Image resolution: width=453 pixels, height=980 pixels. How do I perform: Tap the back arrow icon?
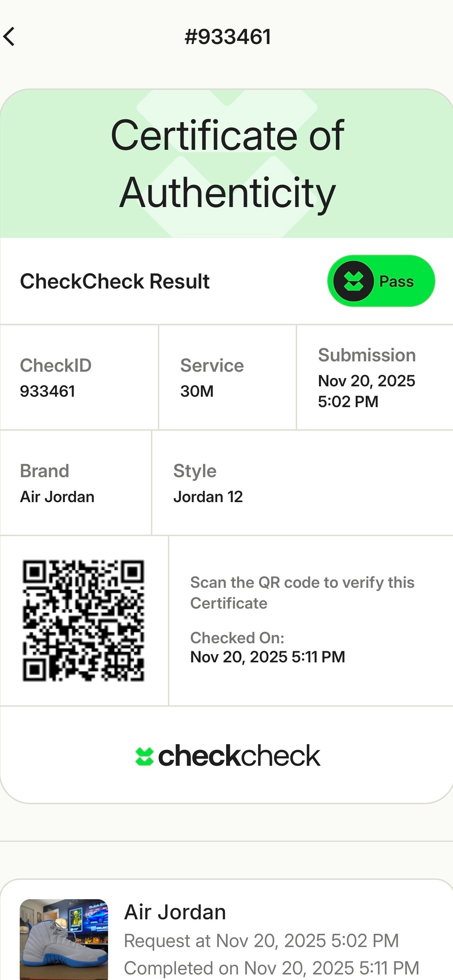9,36
